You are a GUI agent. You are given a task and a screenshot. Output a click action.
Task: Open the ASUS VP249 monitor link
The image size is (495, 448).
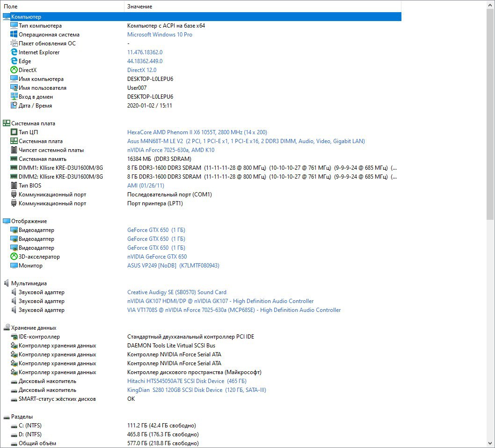(173, 265)
